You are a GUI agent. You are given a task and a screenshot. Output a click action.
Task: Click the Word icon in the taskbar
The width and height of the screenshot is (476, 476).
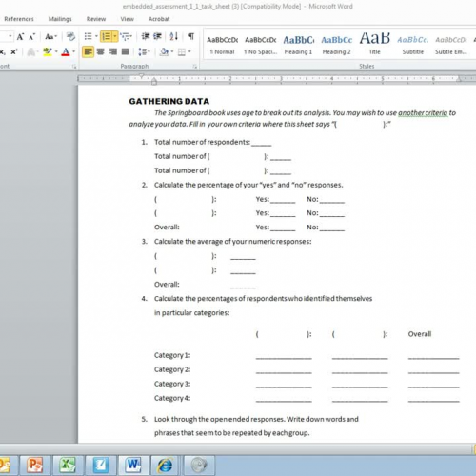coord(133,466)
